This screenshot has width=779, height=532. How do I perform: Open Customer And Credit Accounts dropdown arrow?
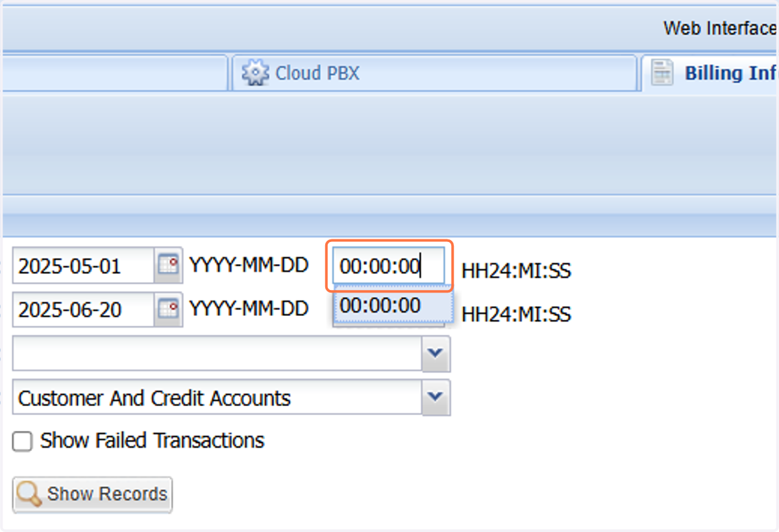pos(436,397)
